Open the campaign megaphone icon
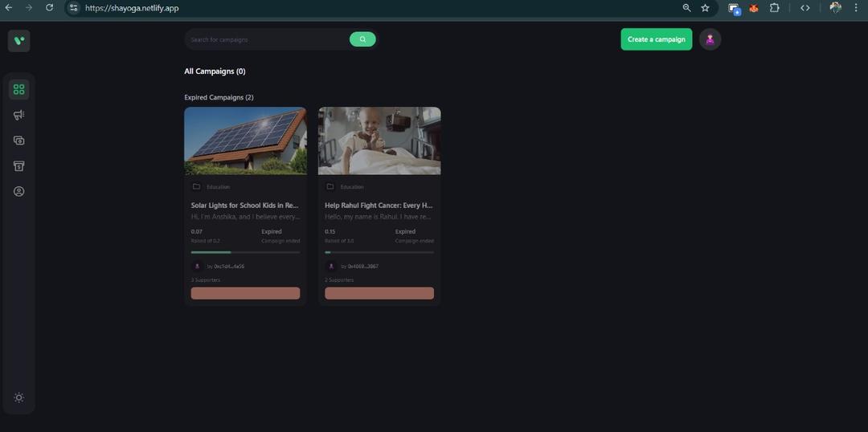 tap(18, 115)
